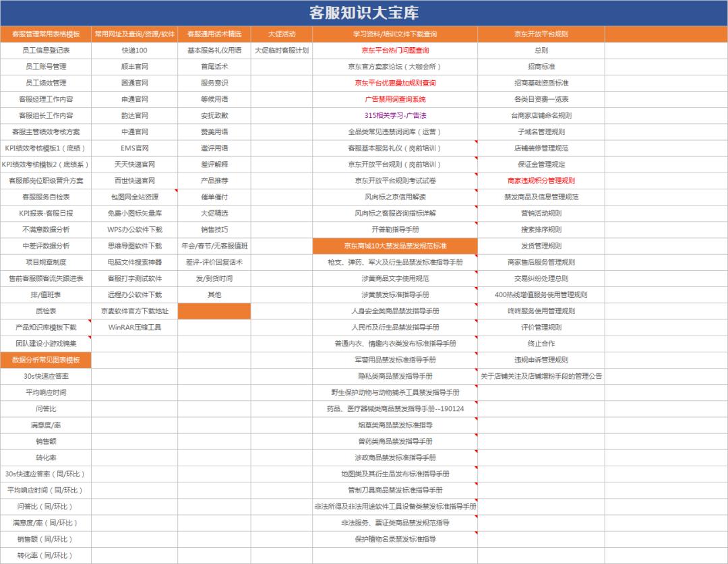Select the 员工绩效管理 cell

click(x=46, y=83)
